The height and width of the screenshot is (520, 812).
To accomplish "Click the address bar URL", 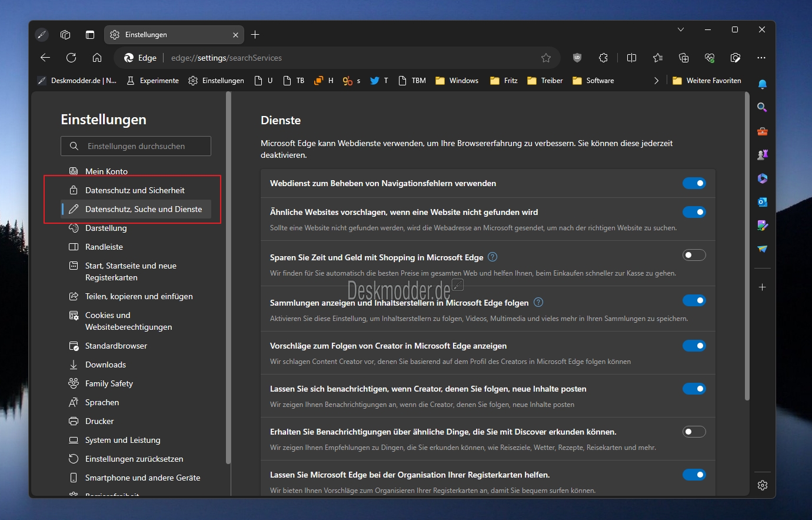I will (227, 58).
